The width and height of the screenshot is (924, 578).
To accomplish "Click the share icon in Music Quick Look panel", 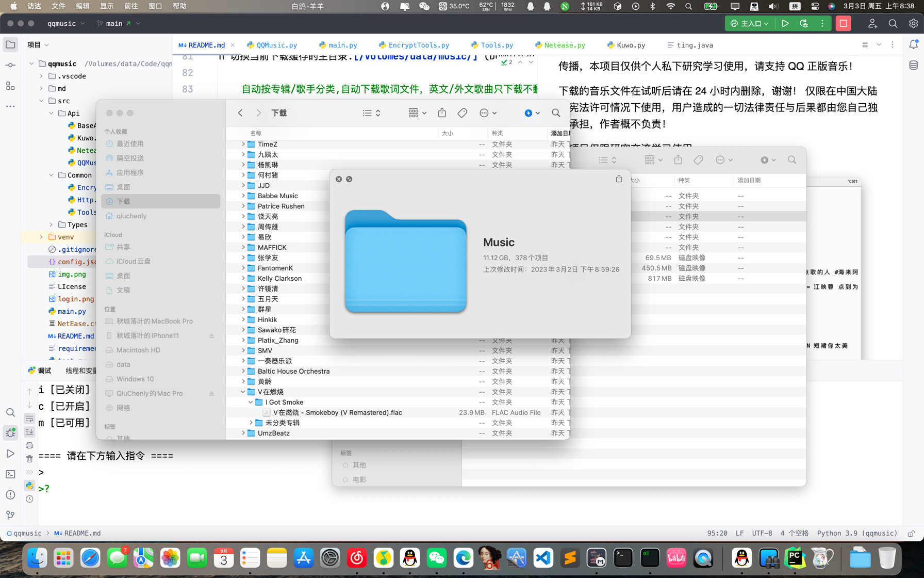I will click(619, 179).
